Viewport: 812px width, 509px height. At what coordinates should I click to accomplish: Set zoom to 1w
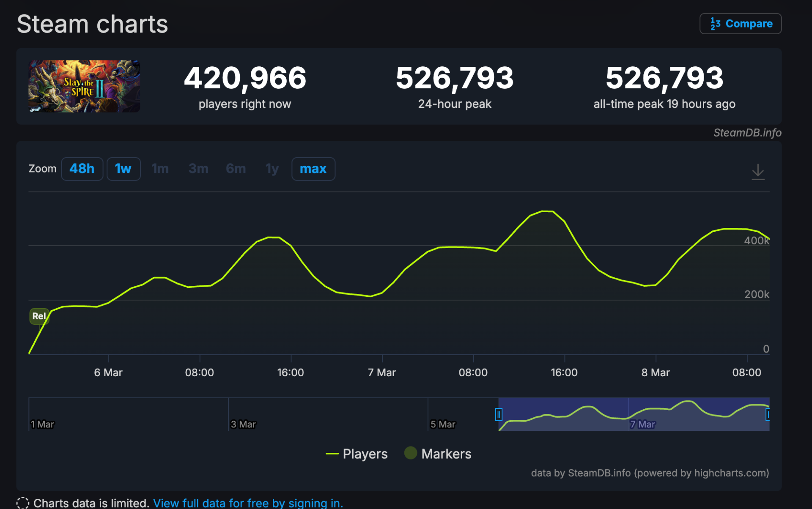point(123,169)
